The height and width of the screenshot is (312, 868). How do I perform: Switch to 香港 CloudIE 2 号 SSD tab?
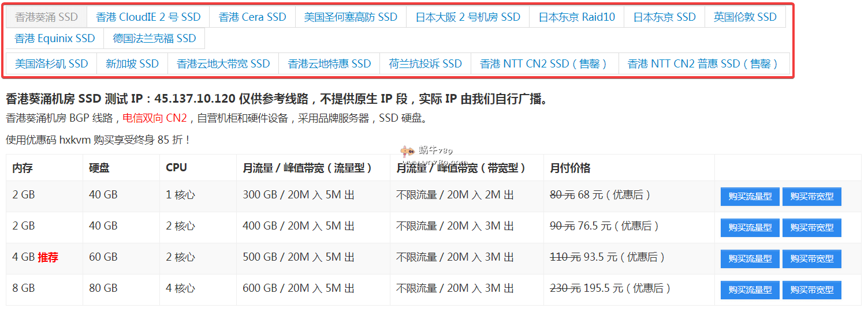(148, 17)
